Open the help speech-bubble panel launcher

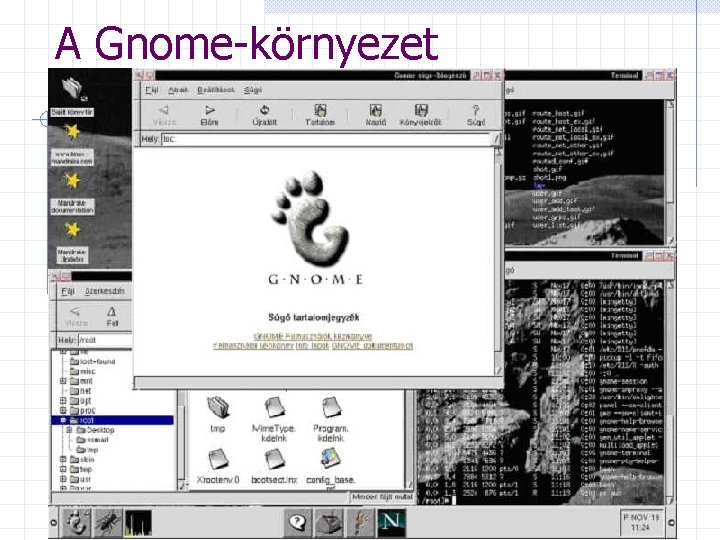click(298, 523)
